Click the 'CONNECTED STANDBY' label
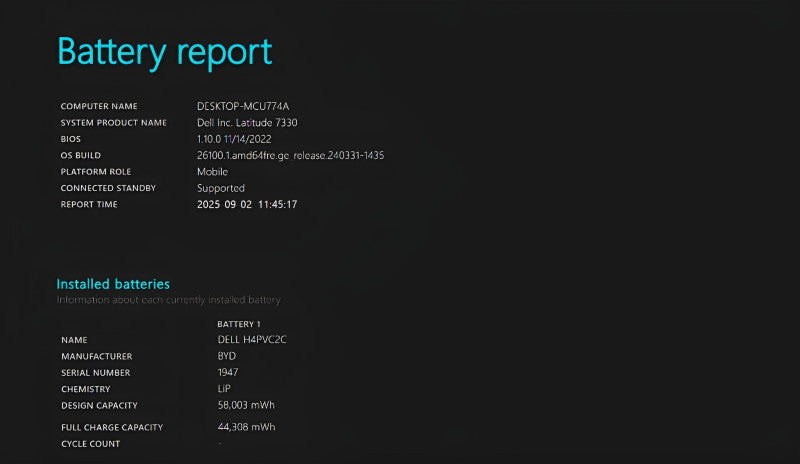This screenshot has height=464, width=800. (x=108, y=188)
